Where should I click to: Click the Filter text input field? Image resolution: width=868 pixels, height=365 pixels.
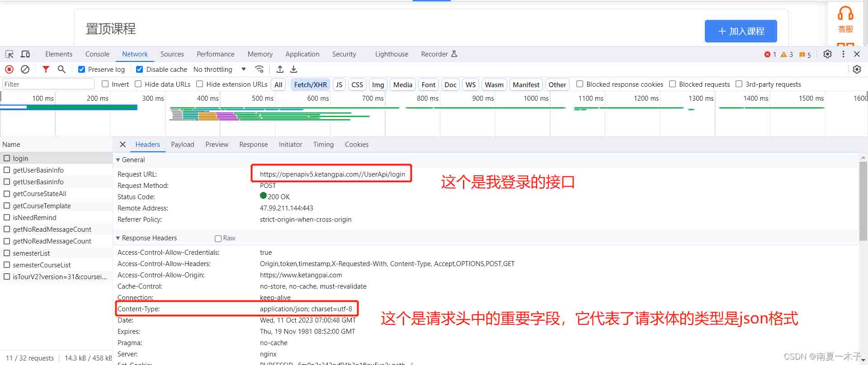pyautogui.click(x=47, y=84)
